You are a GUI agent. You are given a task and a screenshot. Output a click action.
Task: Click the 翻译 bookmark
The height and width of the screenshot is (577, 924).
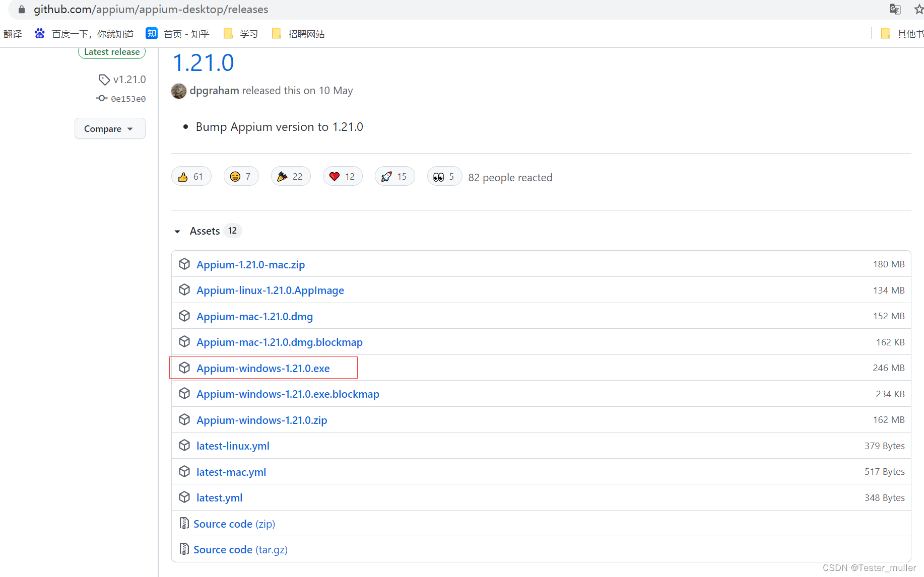click(13, 34)
